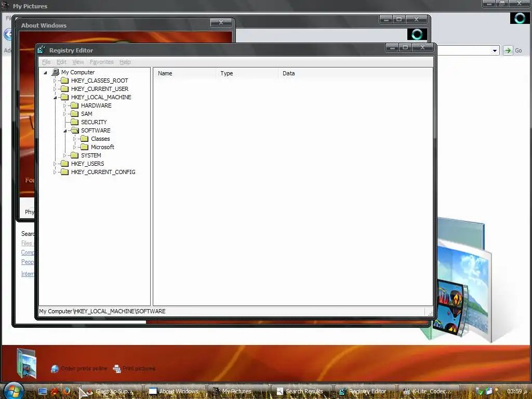This screenshot has width=532, height=399.
Task: Click the HKEY_USERS folder icon
Action: [64, 164]
